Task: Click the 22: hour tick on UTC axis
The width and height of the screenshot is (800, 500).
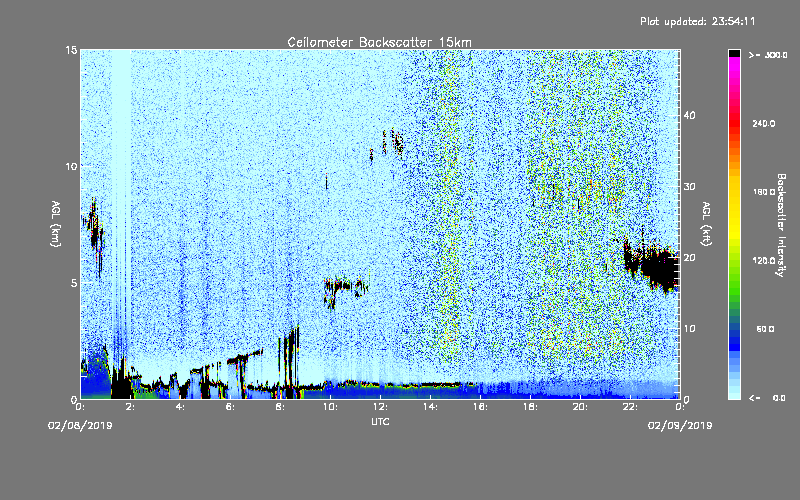Action: pos(631,407)
